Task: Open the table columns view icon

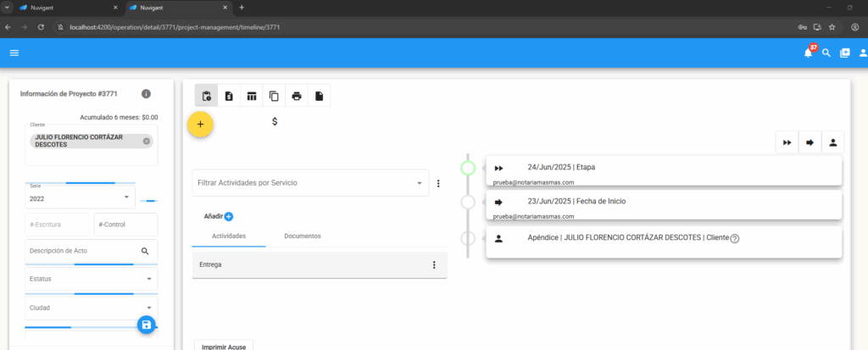Action: [x=252, y=96]
